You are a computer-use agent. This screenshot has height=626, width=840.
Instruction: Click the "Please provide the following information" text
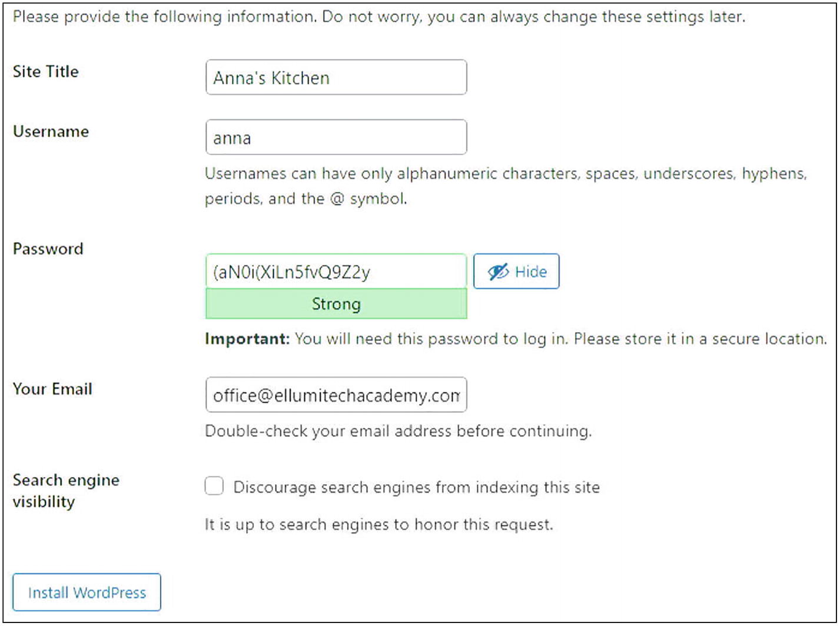[x=379, y=16]
